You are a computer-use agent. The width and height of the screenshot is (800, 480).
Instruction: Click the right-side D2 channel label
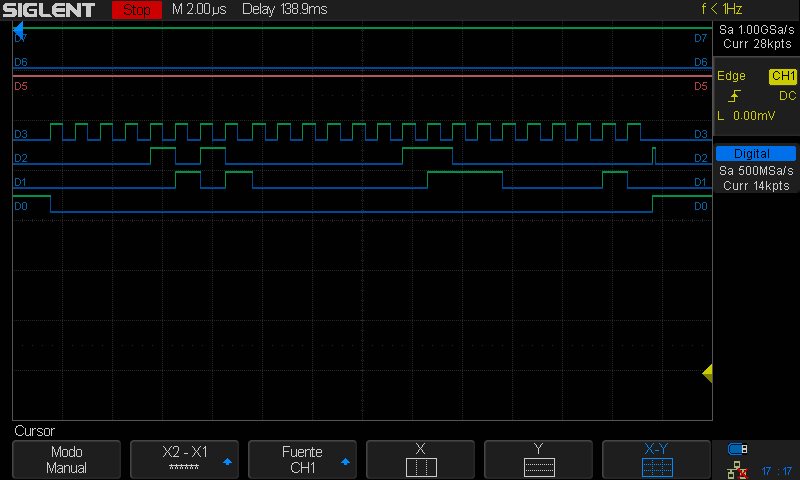pyautogui.click(x=701, y=158)
